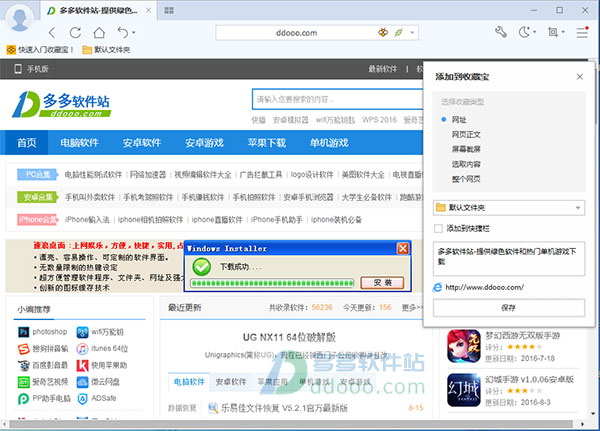Toggle the night mode moon icon

click(x=524, y=32)
